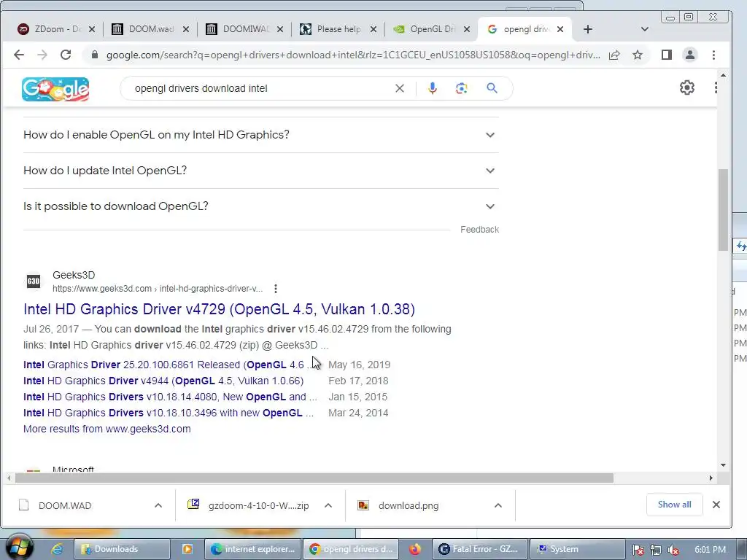The width and height of the screenshot is (747, 560).
Task: Click the muted volume tray icon
Action: 673,550
